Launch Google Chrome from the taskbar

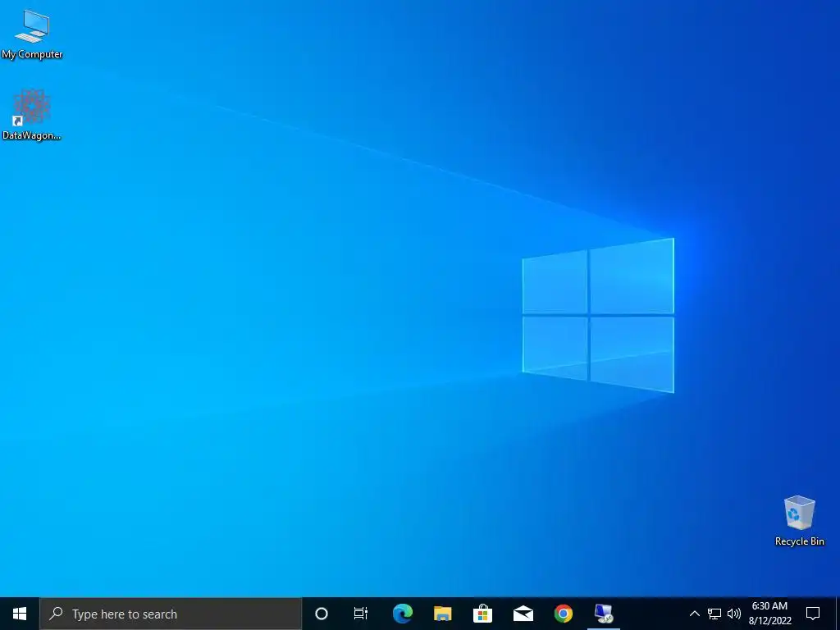pyautogui.click(x=563, y=614)
